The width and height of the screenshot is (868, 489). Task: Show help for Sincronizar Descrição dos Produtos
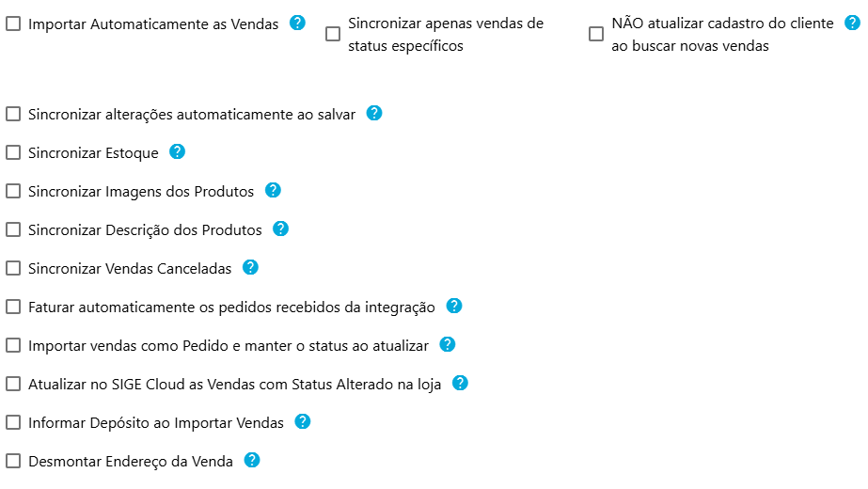(280, 229)
